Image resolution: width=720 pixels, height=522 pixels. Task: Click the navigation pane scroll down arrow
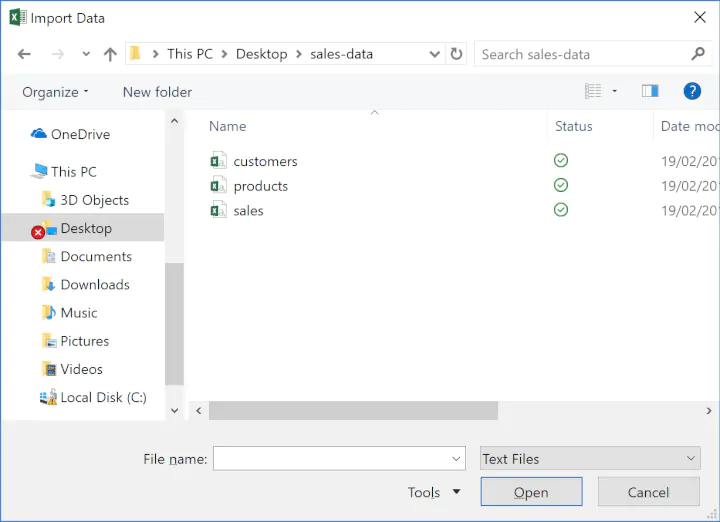[x=174, y=410]
